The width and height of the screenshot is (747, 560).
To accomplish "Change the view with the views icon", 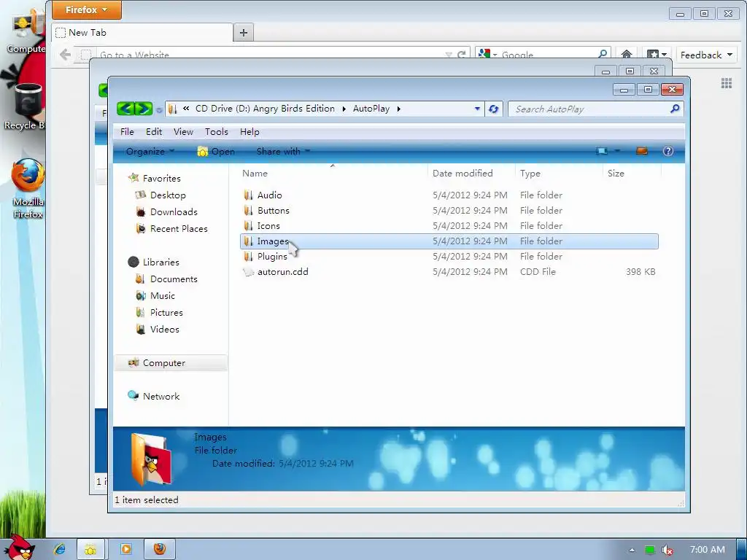I will tap(602, 152).
